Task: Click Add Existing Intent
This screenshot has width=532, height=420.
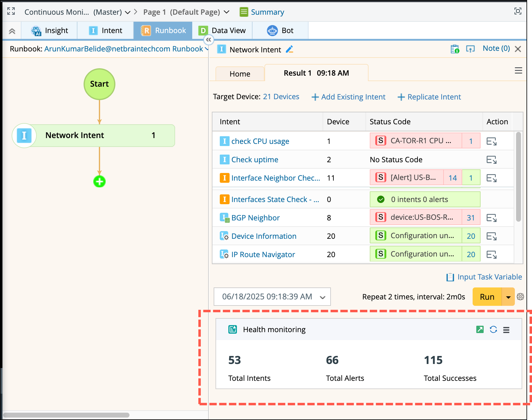Action: pyautogui.click(x=348, y=97)
